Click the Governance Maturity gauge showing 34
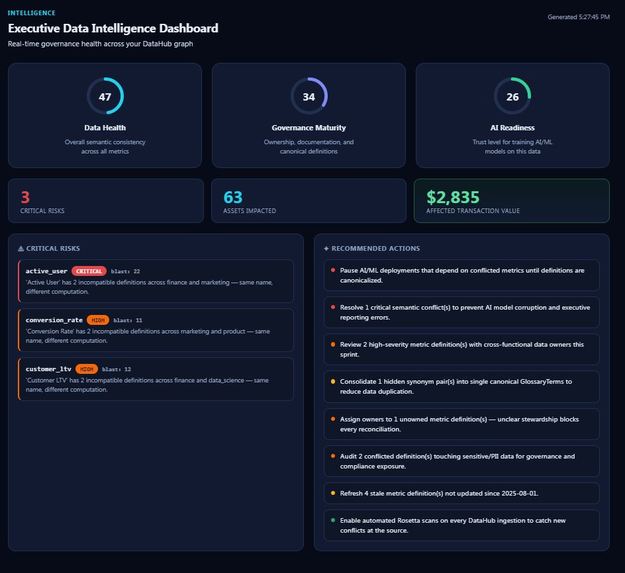This screenshot has height=573, width=625. coord(309,96)
